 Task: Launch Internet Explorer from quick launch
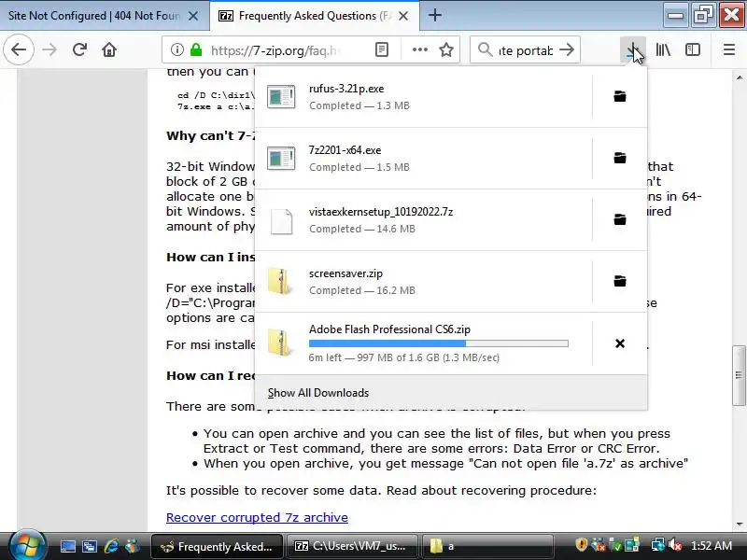tap(111, 546)
